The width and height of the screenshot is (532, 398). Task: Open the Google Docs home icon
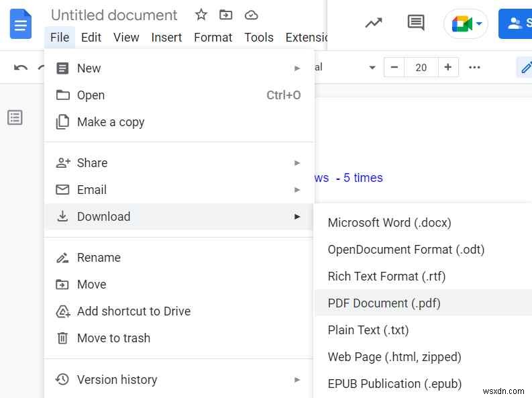pyautogui.click(x=21, y=24)
